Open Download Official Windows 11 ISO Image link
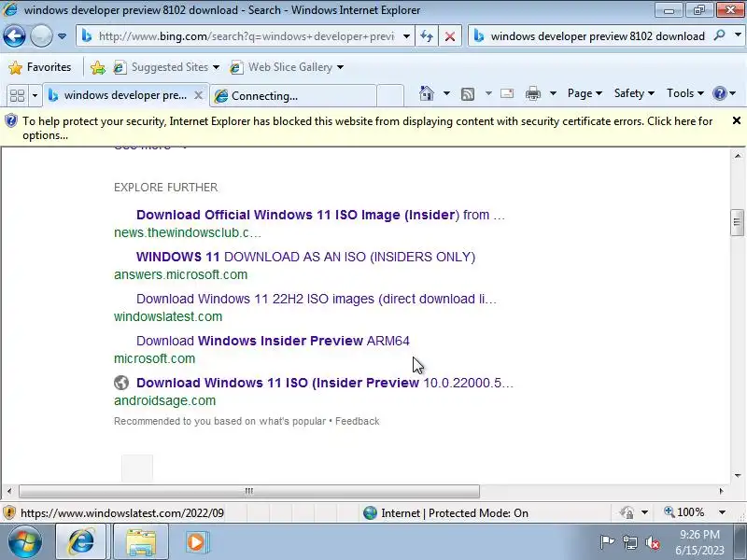 pos(320,215)
